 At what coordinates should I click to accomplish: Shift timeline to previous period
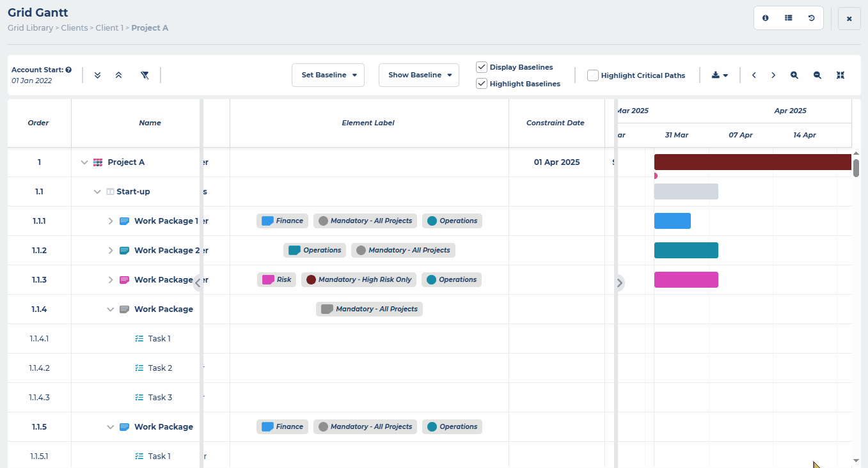pos(754,75)
